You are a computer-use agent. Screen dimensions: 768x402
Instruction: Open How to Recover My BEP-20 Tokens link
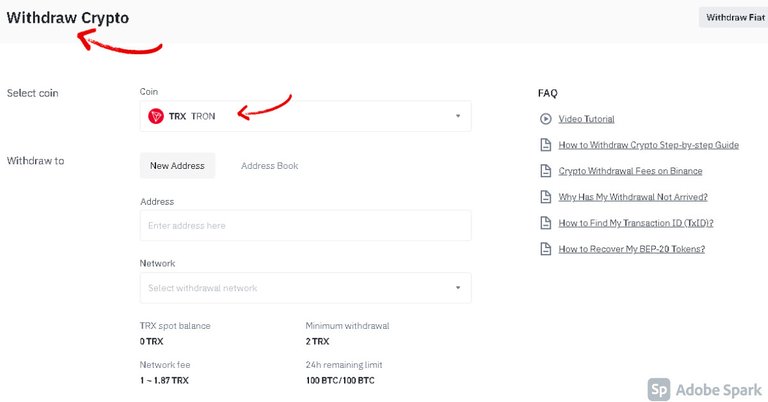pos(632,249)
